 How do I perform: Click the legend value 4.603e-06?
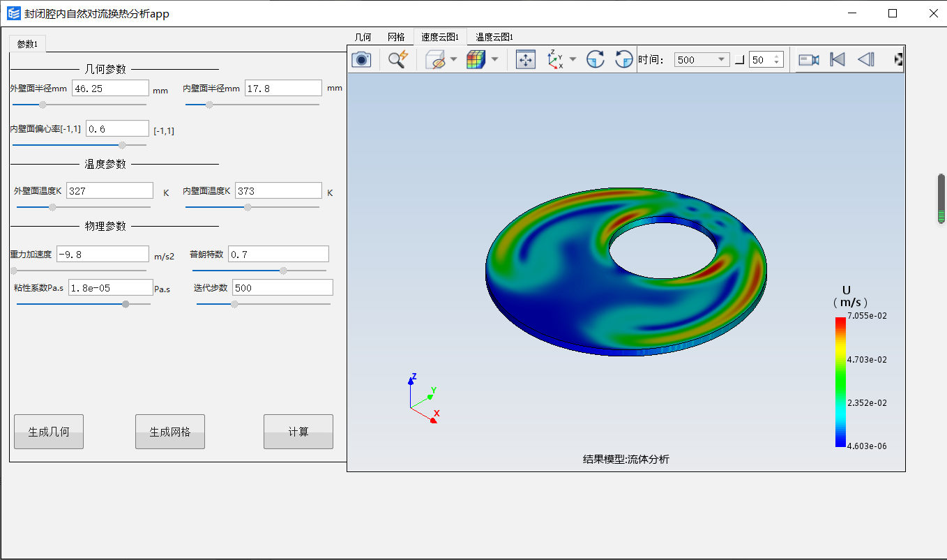click(867, 446)
